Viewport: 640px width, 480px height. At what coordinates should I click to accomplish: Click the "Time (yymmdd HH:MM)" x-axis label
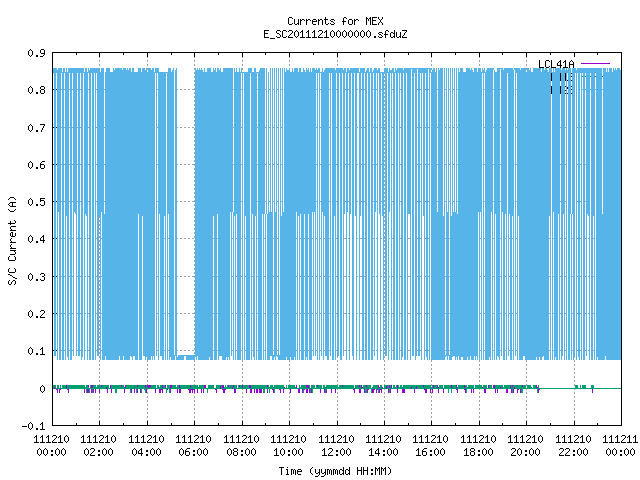click(335, 471)
